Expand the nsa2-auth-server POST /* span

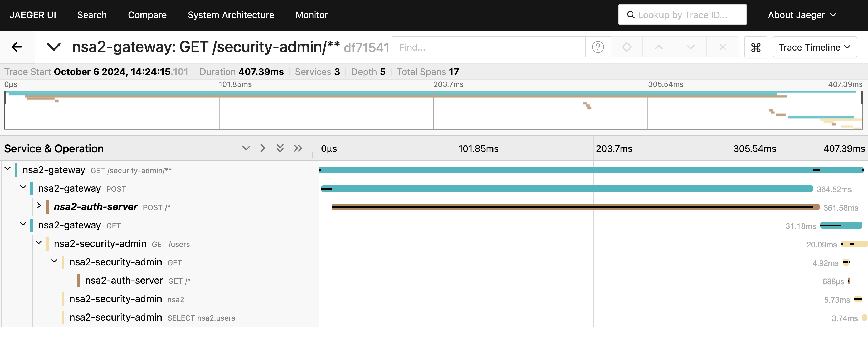39,206
